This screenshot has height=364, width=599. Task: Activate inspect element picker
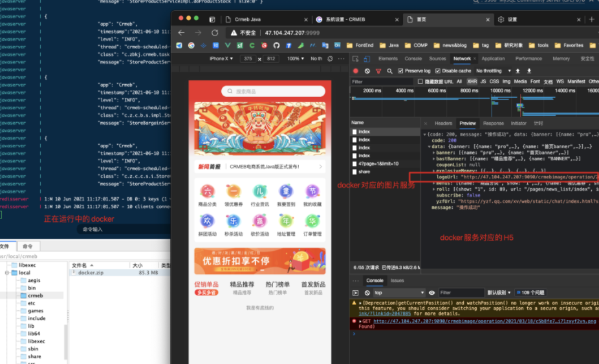(x=355, y=59)
